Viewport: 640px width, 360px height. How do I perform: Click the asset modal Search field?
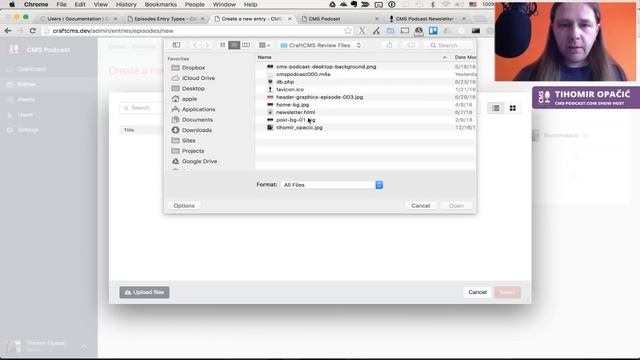pos(141,108)
